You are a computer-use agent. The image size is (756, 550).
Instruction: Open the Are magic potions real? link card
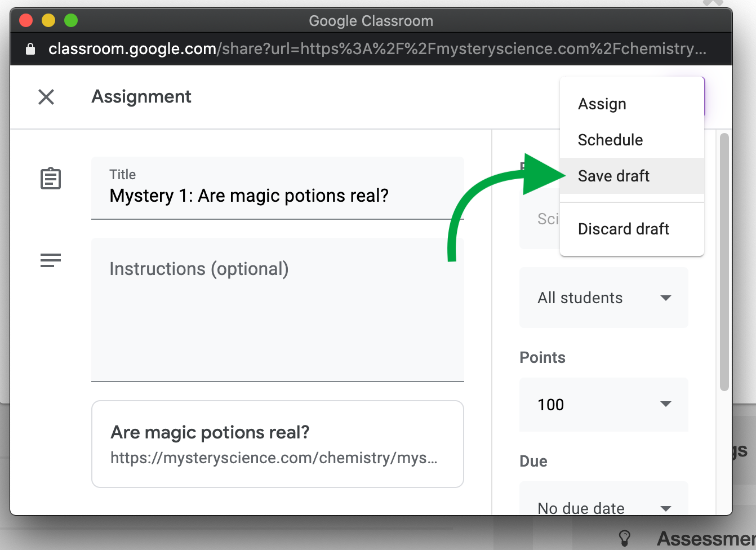278,444
